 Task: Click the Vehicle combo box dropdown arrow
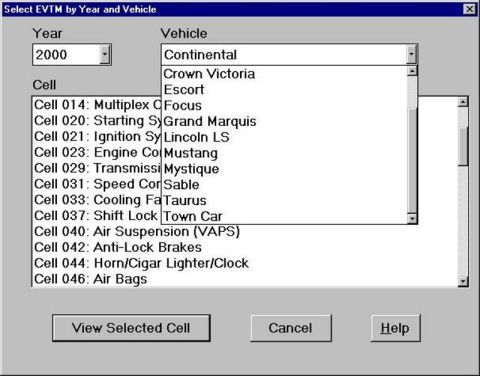411,54
